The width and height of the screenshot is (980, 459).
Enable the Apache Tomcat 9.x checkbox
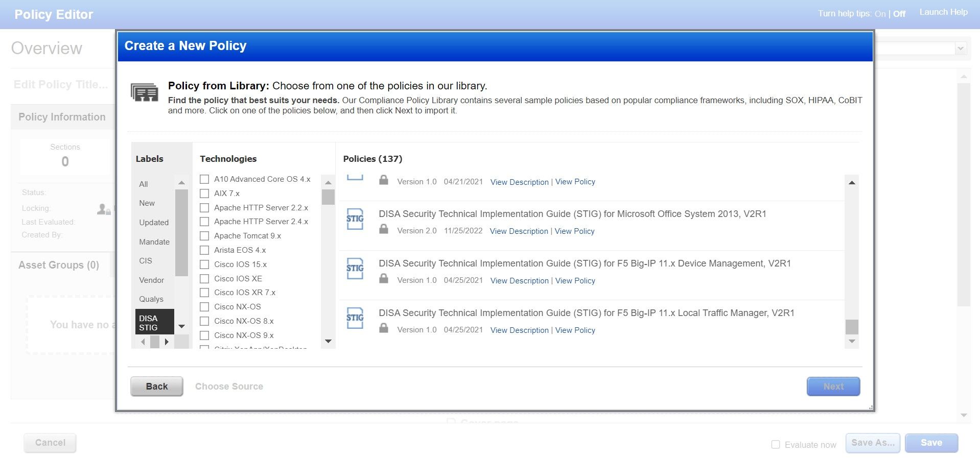(x=204, y=236)
